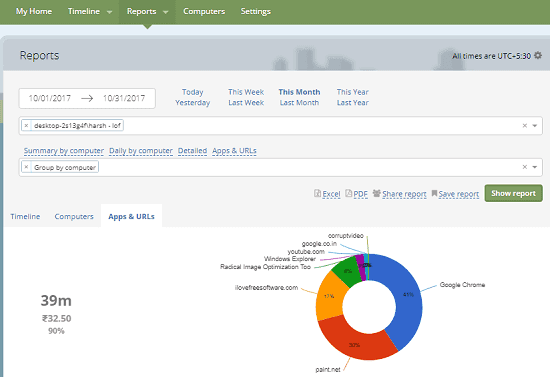Viewport: 550px width, 377px height.
Task: Remove the Group by computer tag
Action: click(x=26, y=167)
